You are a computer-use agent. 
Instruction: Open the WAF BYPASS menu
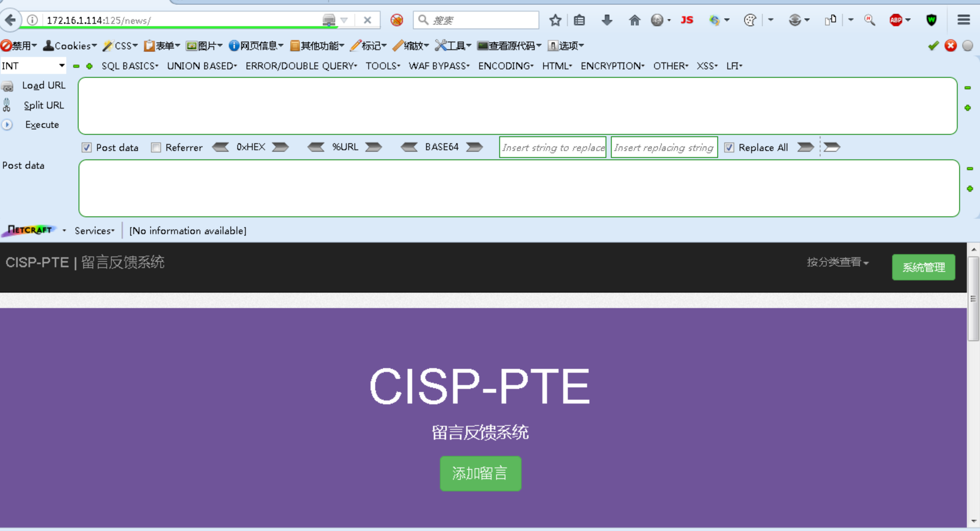click(439, 66)
